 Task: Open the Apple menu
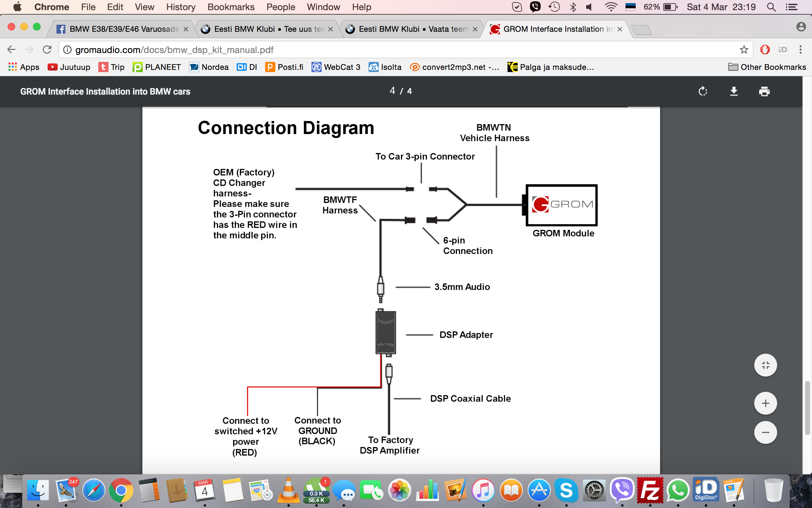point(17,7)
